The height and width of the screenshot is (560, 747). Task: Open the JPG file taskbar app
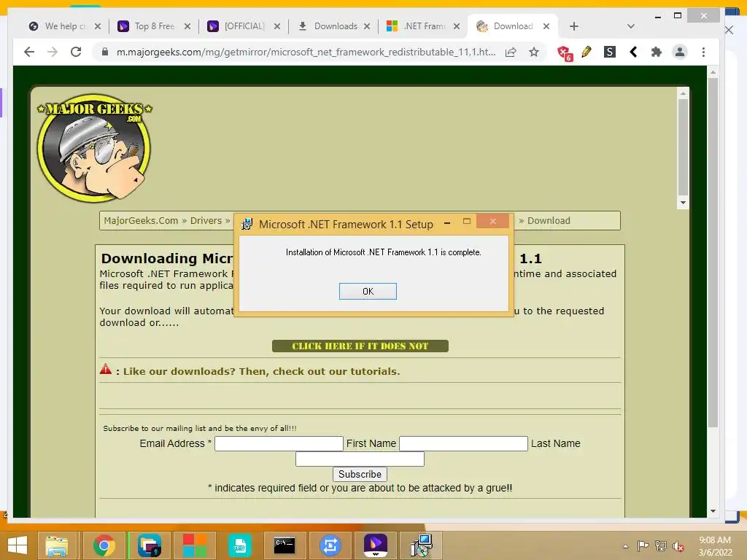[x=239, y=545]
